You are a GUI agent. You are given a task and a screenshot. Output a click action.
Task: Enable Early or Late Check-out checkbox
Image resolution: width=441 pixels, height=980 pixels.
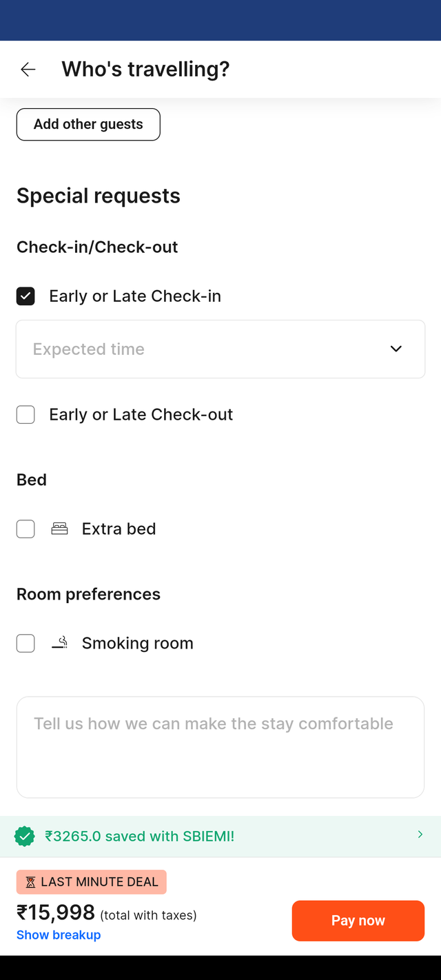click(25, 415)
